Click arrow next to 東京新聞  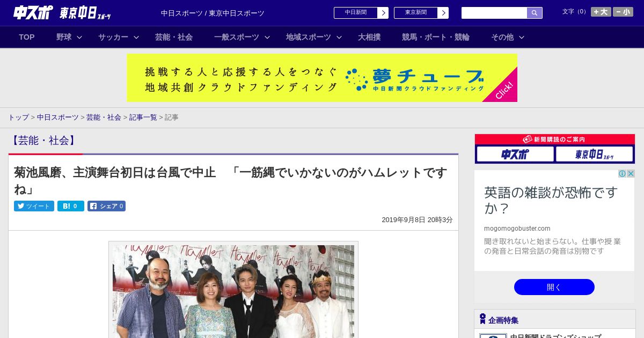tap(443, 13)
